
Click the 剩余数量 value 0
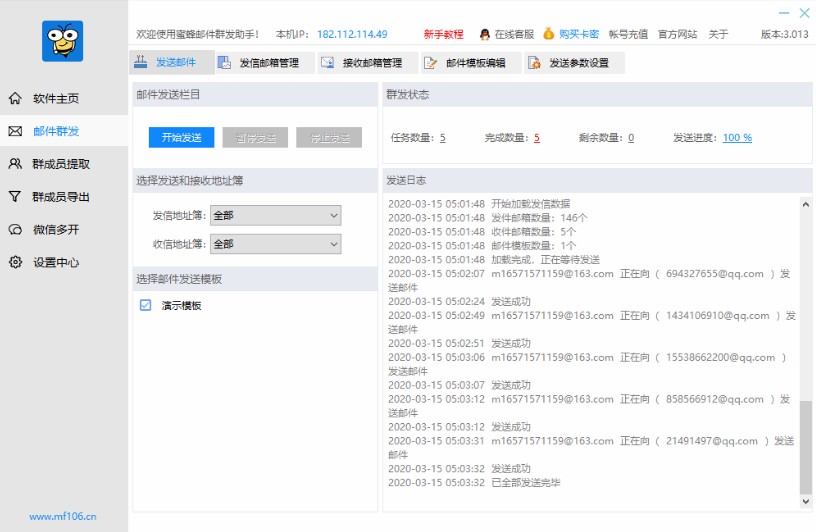tap(631, 137)
